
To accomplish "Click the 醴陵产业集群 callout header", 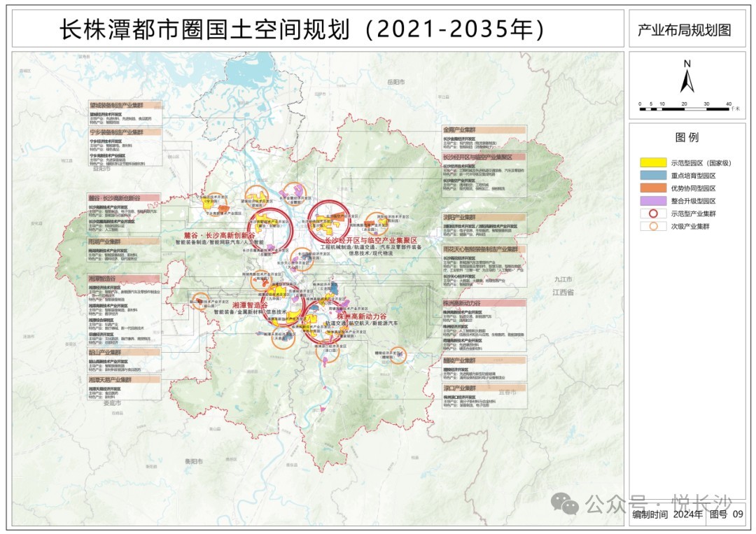I will coord(484,360).
